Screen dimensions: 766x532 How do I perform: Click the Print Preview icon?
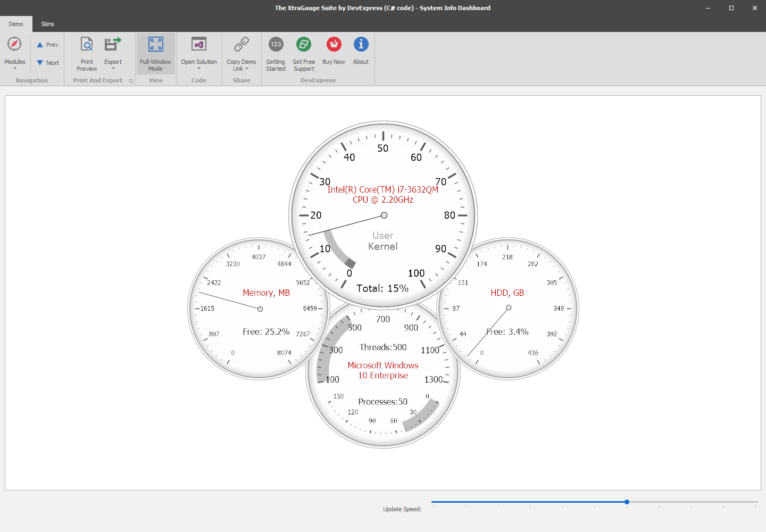86,45
